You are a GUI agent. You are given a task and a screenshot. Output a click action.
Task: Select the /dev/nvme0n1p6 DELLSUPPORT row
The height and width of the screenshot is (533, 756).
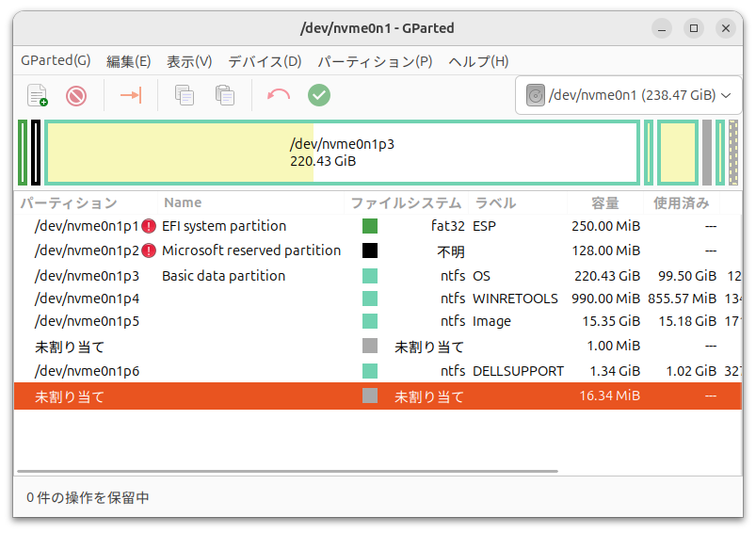[x=282, y=371]
